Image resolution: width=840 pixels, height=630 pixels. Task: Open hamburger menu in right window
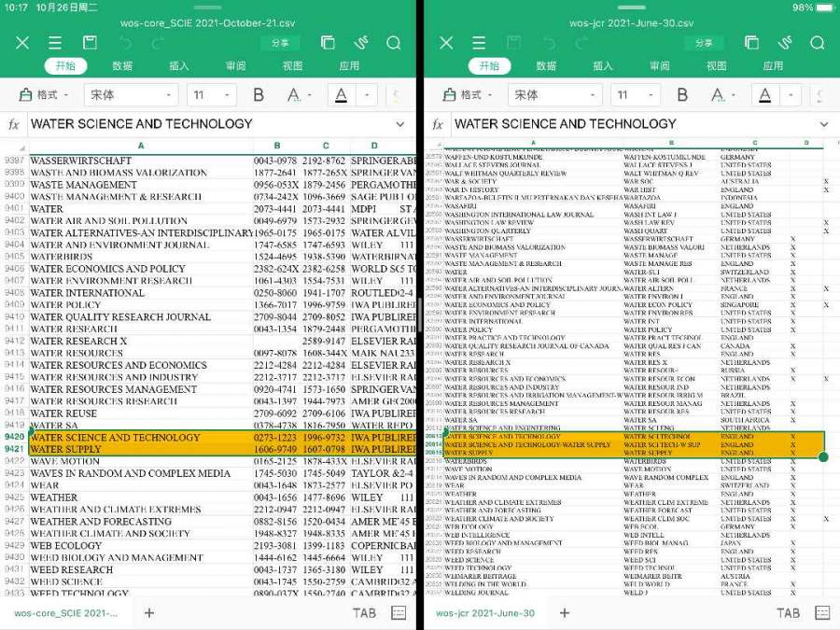479,43
